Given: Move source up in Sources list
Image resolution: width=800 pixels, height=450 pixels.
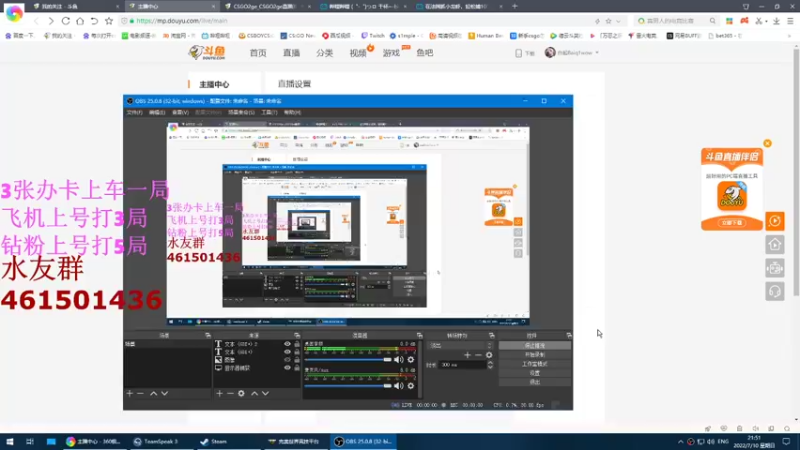Looking at the screenshot, I should (x=254, y=393).
